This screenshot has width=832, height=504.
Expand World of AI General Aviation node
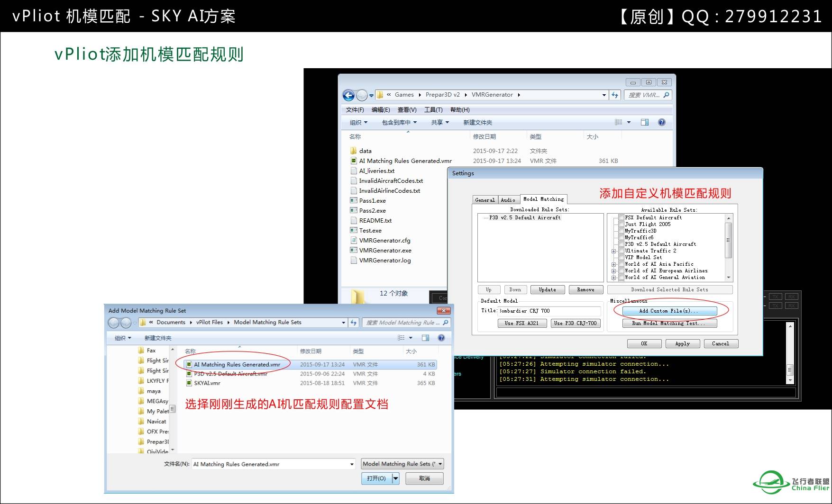point(614,278)
